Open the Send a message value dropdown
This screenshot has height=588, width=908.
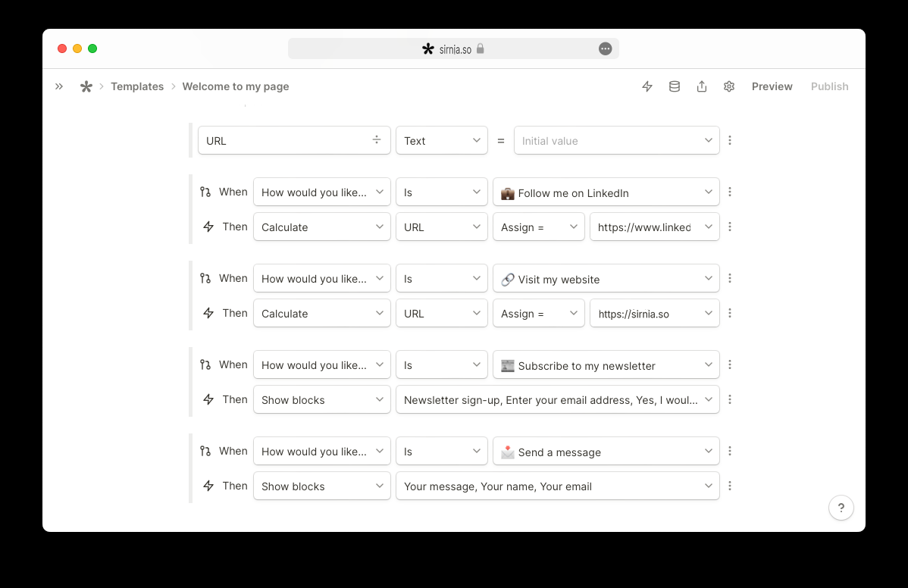[606, 452]
